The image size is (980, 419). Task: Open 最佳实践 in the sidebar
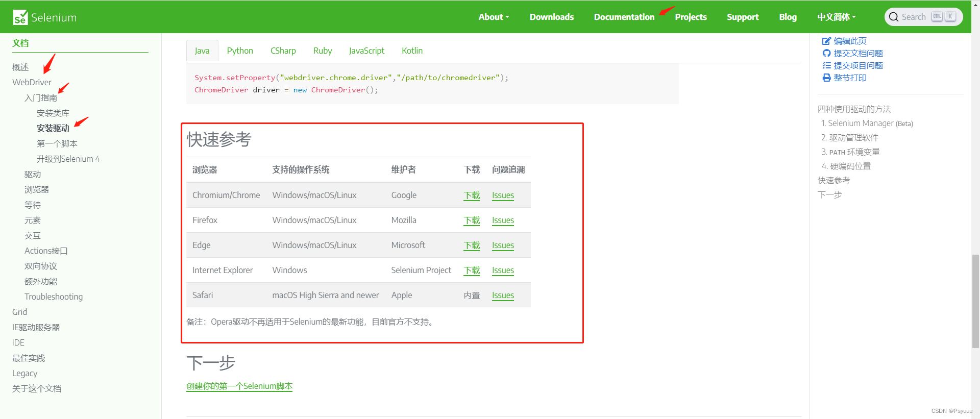click(29, 358)
